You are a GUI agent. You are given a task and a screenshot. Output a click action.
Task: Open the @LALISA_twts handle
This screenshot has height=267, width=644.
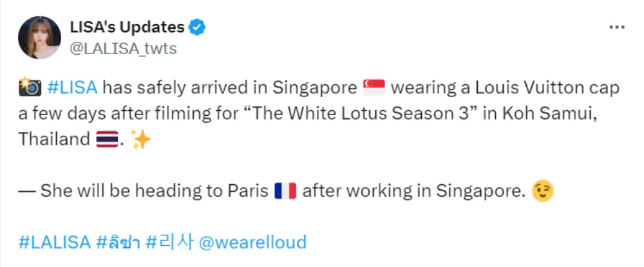pos(122,48)
